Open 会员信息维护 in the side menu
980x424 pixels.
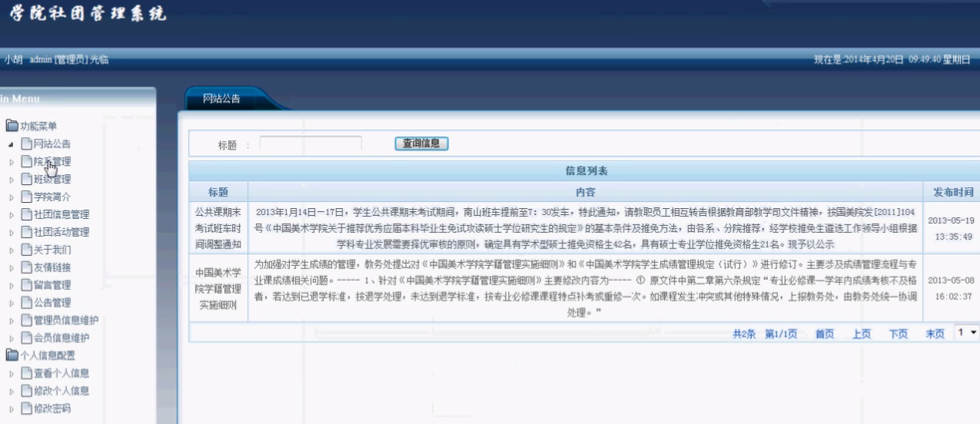(x=61, y=338)
